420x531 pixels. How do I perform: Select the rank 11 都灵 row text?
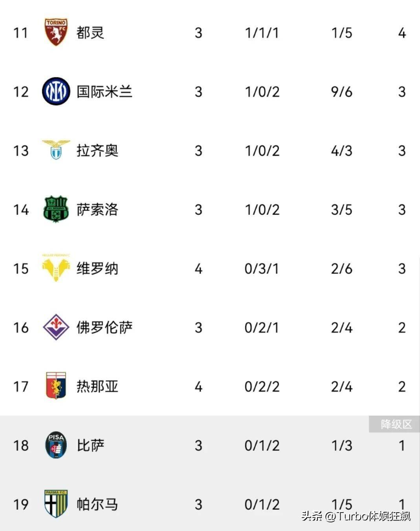pos(90,33)
